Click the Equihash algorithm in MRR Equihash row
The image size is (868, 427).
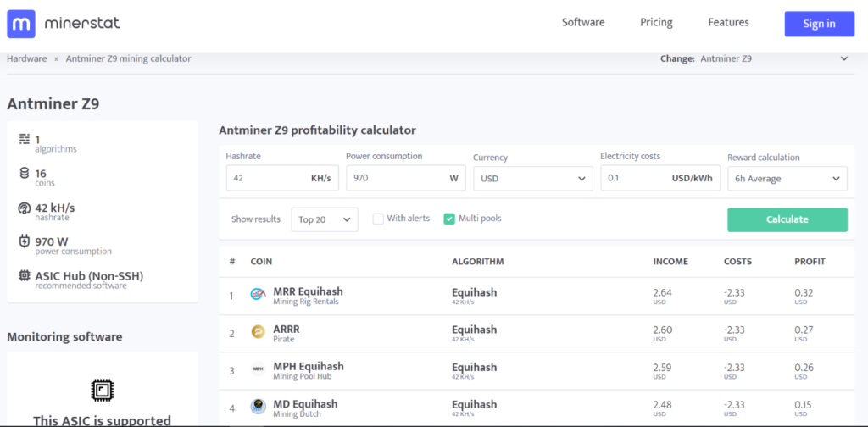click(475, 292)
